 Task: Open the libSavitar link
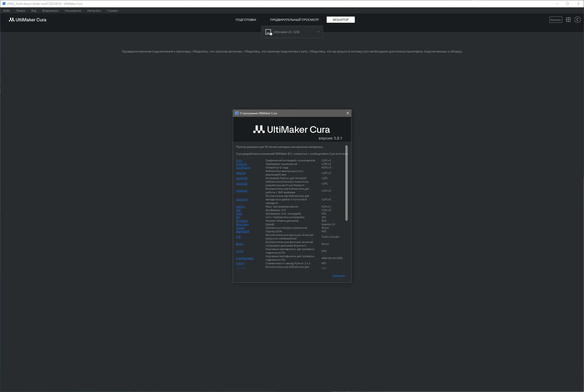242,191
